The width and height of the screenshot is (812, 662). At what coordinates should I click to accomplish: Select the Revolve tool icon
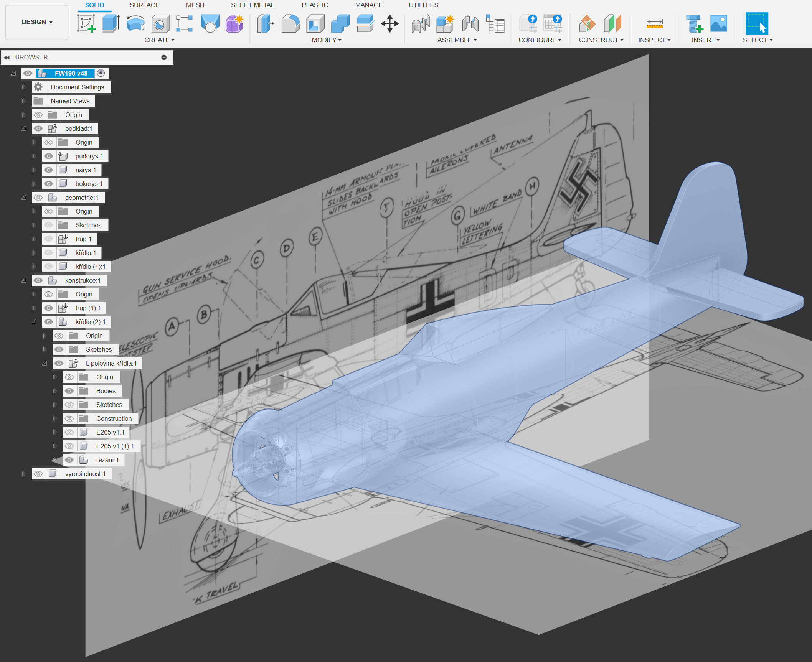[x=136, y=24]
